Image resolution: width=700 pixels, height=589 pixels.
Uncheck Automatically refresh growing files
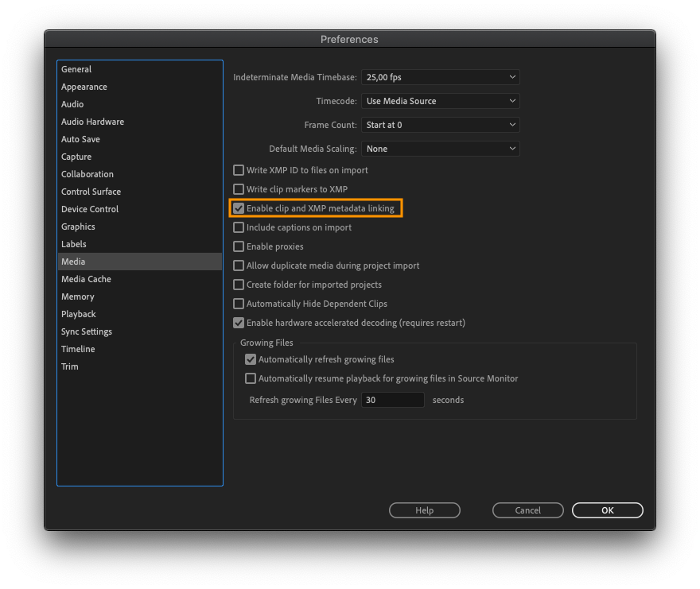251,359
